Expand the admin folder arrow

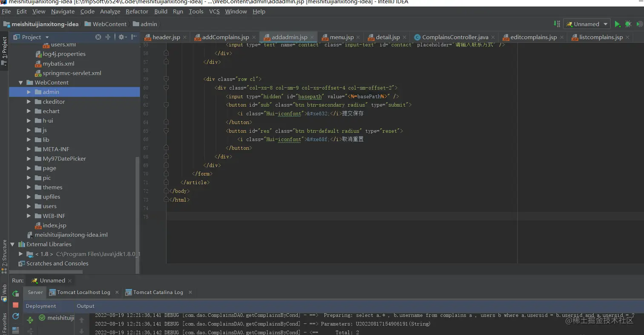pos(29,92)
